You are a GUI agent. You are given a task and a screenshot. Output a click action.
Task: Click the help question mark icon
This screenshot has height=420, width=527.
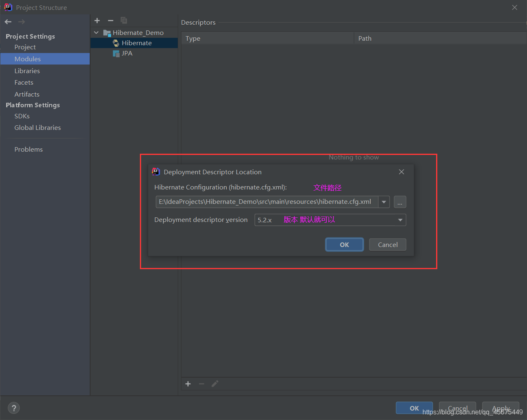tap(14, 408)
